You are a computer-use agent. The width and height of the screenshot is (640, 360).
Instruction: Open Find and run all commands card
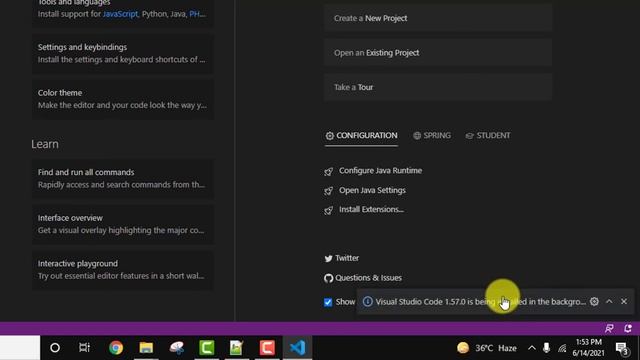[x=122, y=178]
